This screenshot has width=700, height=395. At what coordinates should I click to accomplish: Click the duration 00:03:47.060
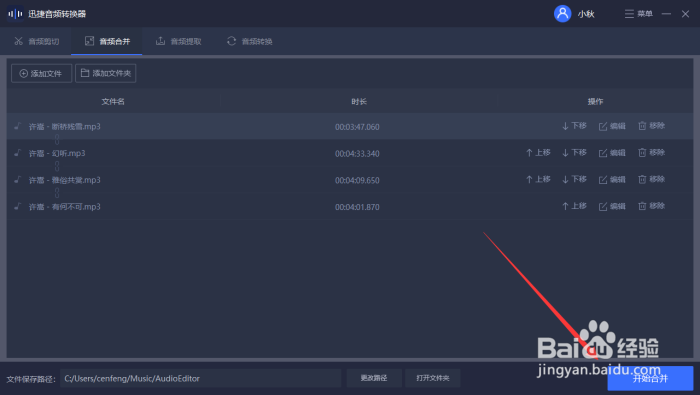pyautogui.click(x=357, y=127)
